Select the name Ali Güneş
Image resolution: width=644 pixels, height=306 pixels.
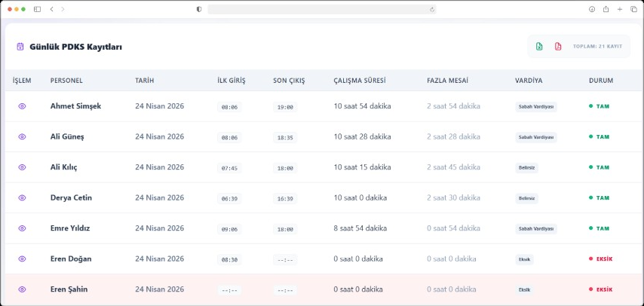pyautogui.click(x=67, y=136)
